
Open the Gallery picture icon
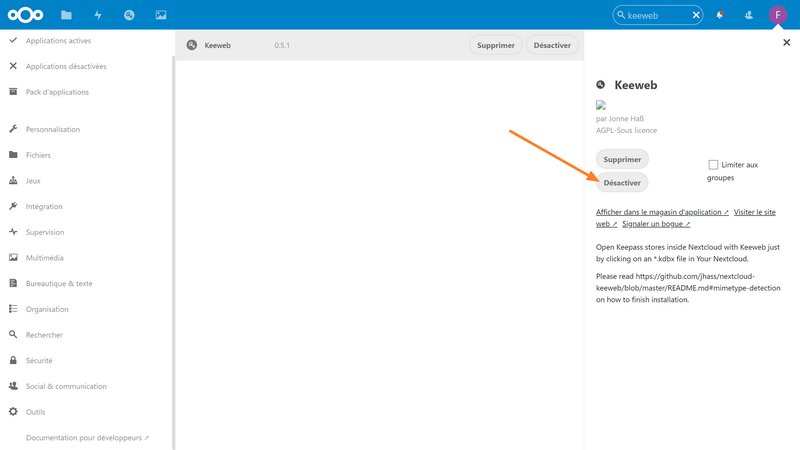pyautogui.click(x=161, y=15)
